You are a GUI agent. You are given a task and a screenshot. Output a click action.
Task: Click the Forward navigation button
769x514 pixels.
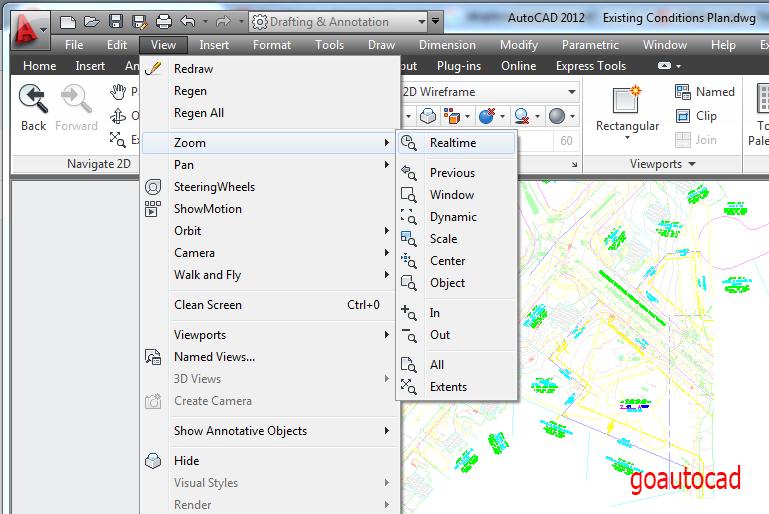click(x=76, y=108)
